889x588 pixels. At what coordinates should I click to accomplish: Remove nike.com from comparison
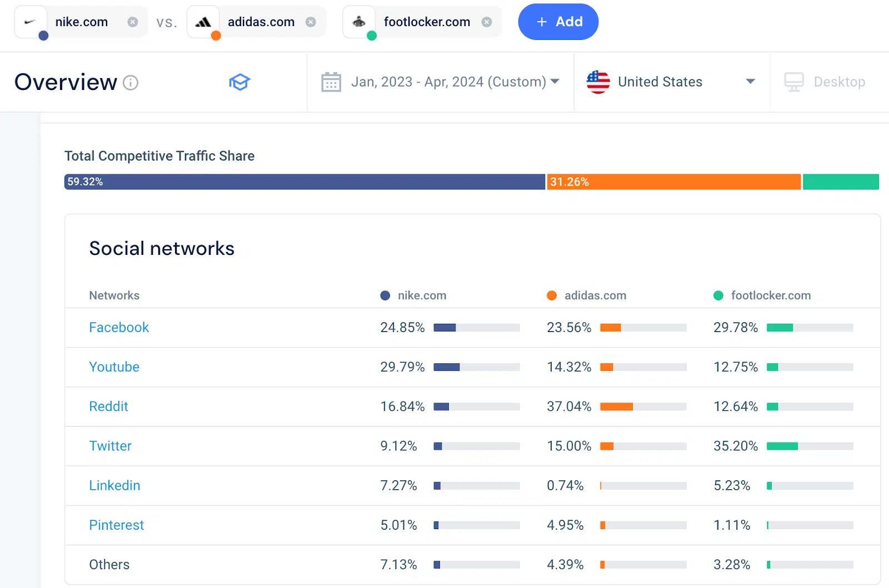point(133,22)
